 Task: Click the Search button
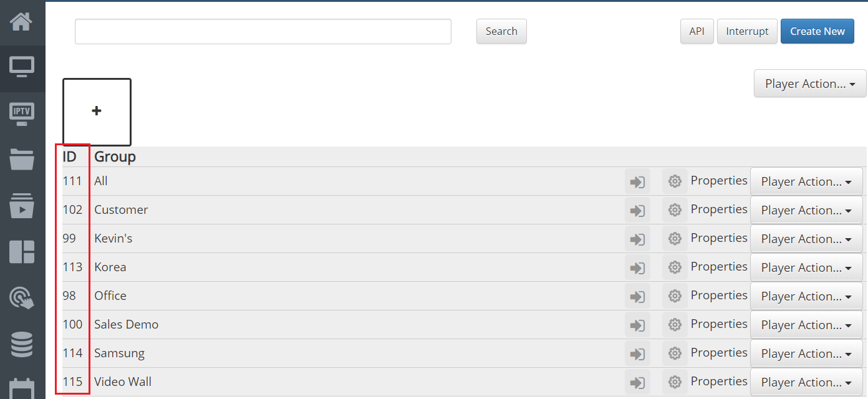click(x=501, y=31)
